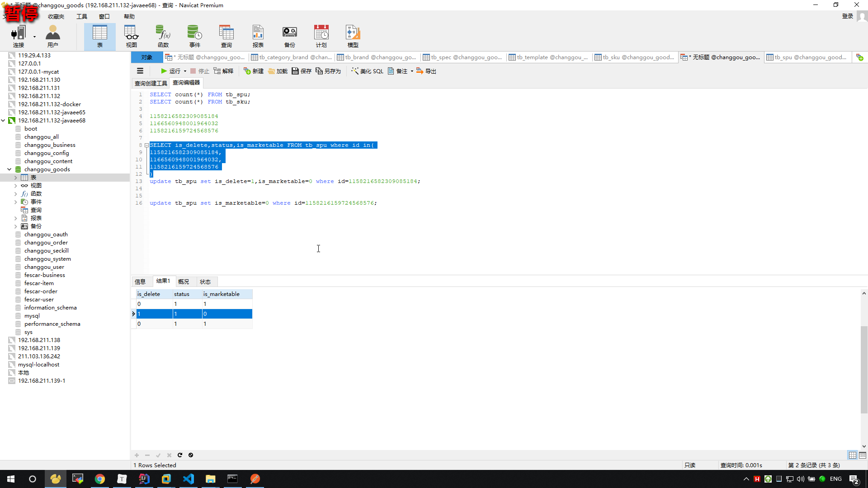Stop loading results icon in grid footer
The height and width of the screenshot is (488, 868).
pyautogui.click(x=191, y=455)
